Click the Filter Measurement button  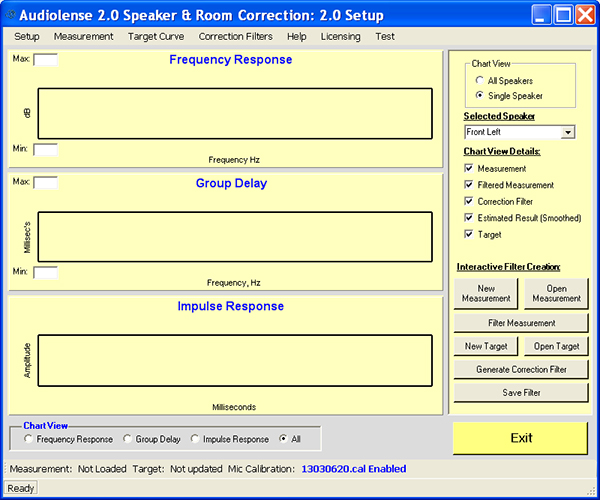pos(521,323)
